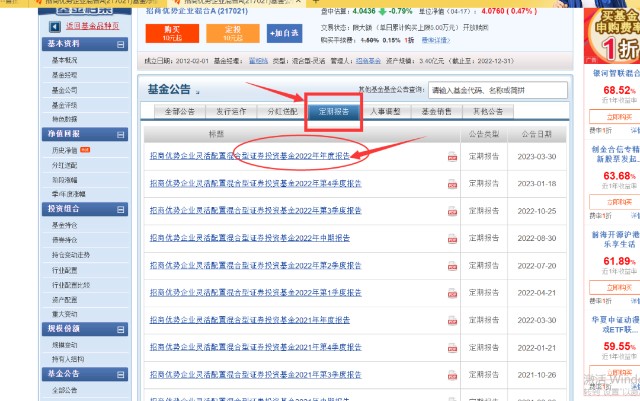640x401 pixels.
Task: Switch to the 定期报告 tab
Action: tap(333, 111)
